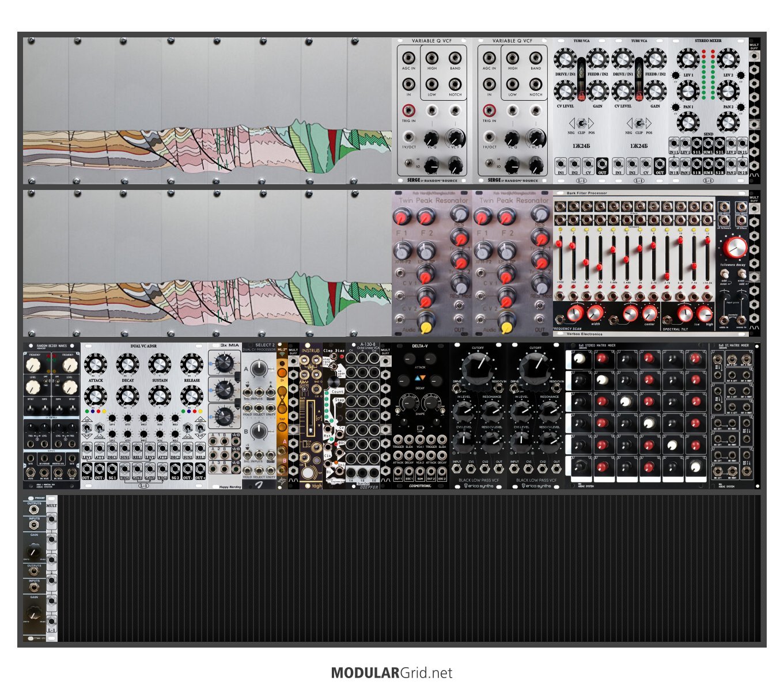Click LOW jack on right Variable Q VCF

pos(513,85)
